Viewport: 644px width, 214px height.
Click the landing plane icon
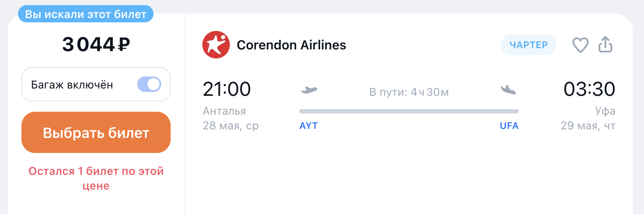pyautogui.click(x=509, y=90)
